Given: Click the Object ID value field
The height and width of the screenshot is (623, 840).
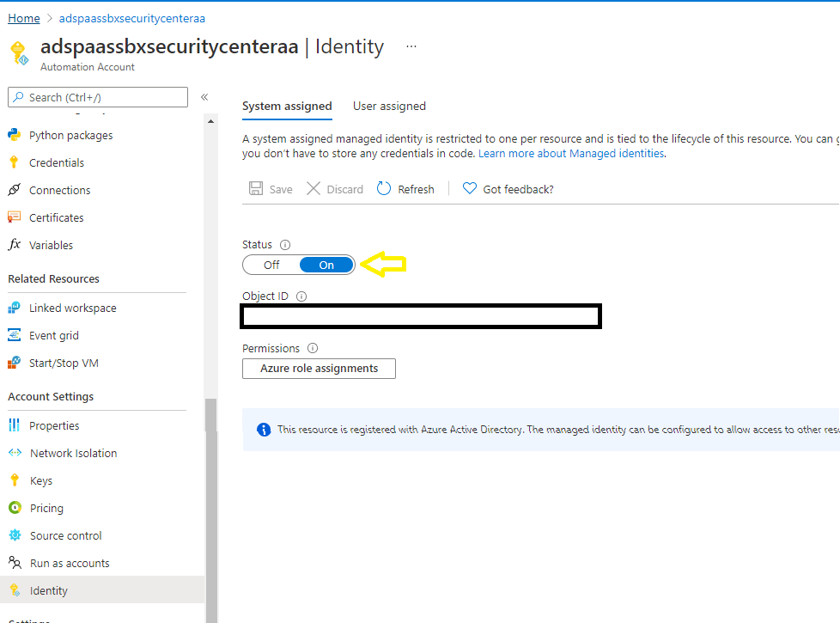Looking at the screenshot, I should [421, 316].
